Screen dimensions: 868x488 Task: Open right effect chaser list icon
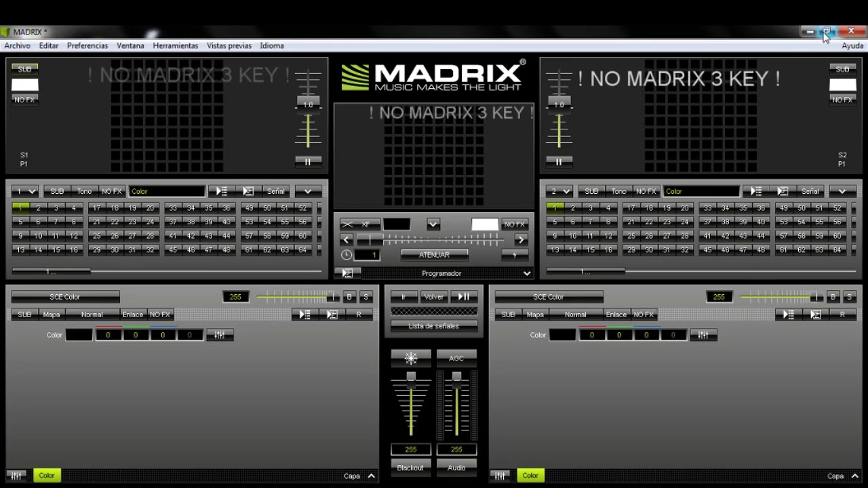(789, 314)
